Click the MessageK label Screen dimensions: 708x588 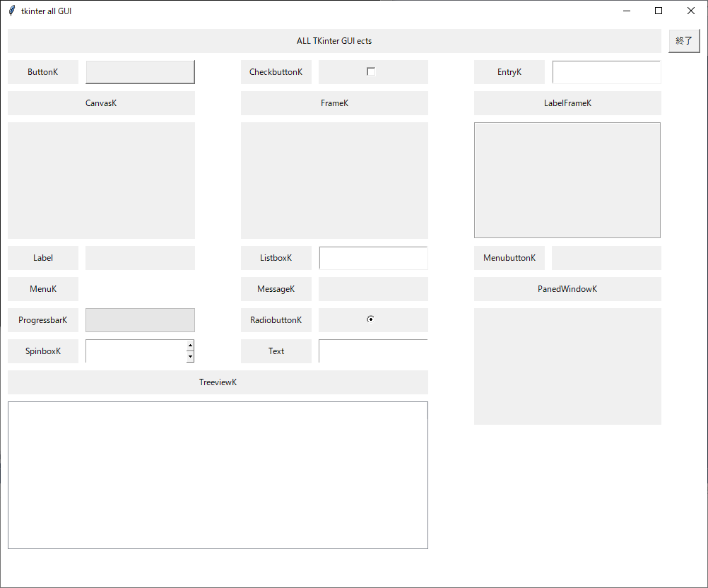point(276,289)
